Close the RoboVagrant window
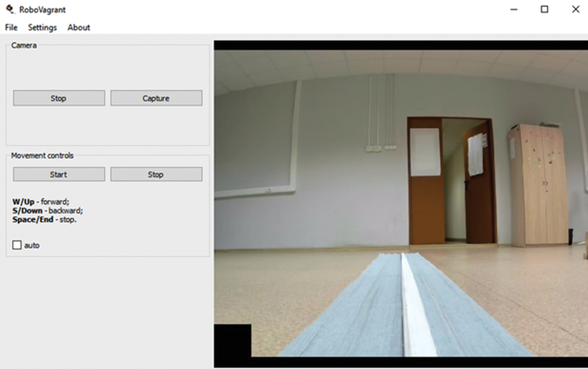The height and width of the screenshot is (369, 588). coord(576,9)
